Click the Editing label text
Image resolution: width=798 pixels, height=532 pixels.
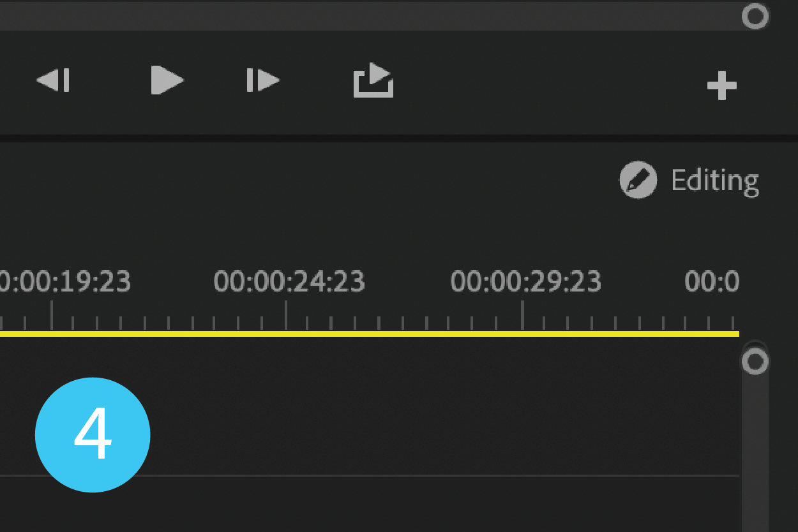[x=715, y=181]
